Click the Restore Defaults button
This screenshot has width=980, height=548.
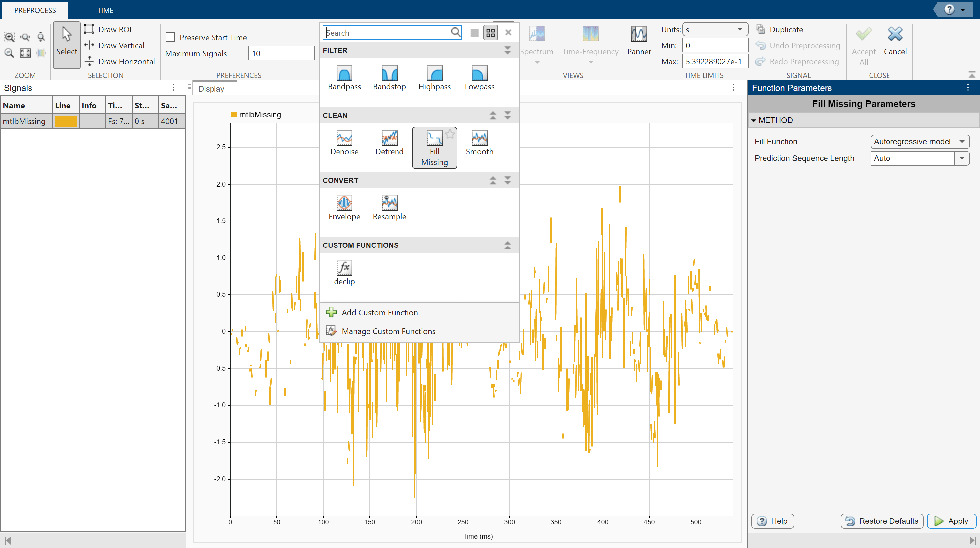pyautogui.click(x=882, y=521)
